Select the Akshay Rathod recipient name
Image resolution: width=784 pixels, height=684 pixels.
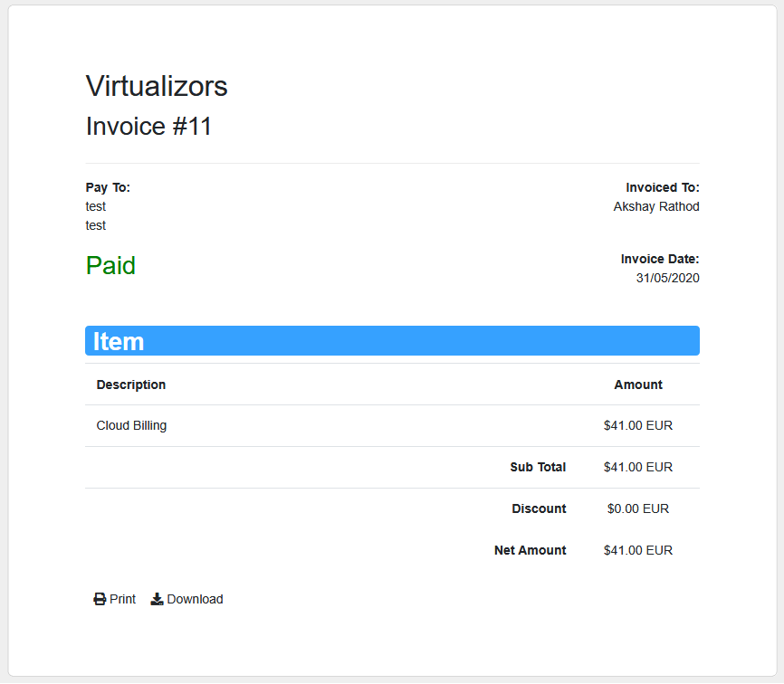(656, 206)
